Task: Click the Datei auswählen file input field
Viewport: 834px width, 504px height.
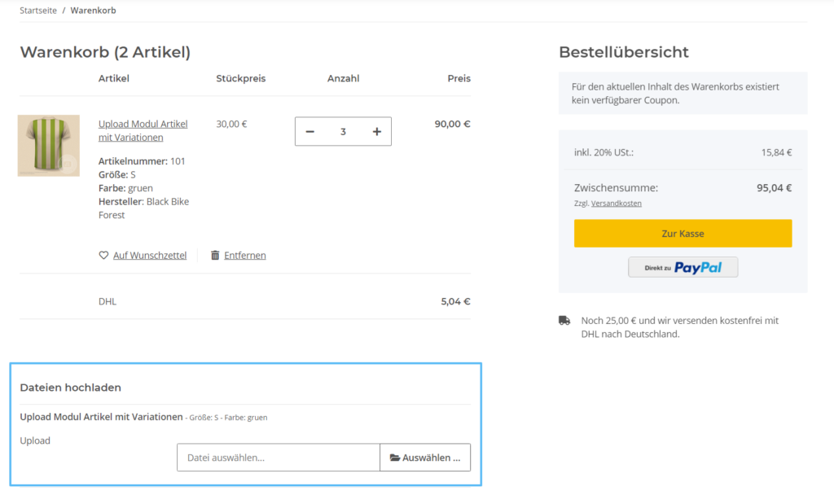Action: tap(278, 457)
